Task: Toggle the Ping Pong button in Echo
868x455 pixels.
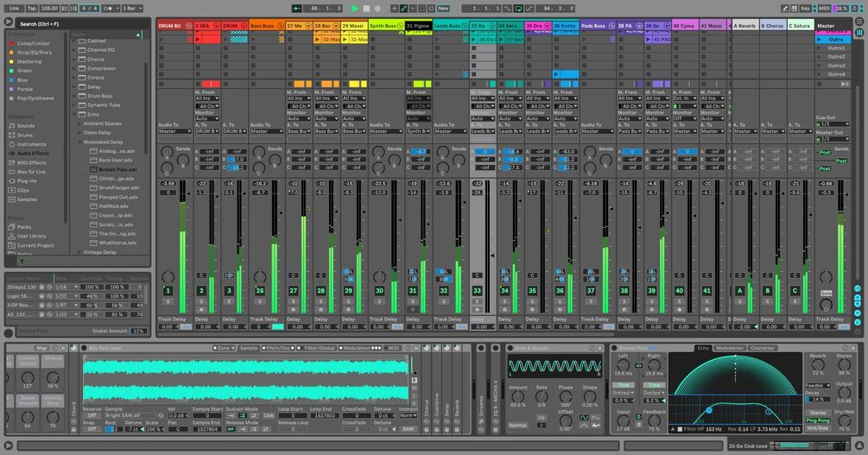Action: 818,420
